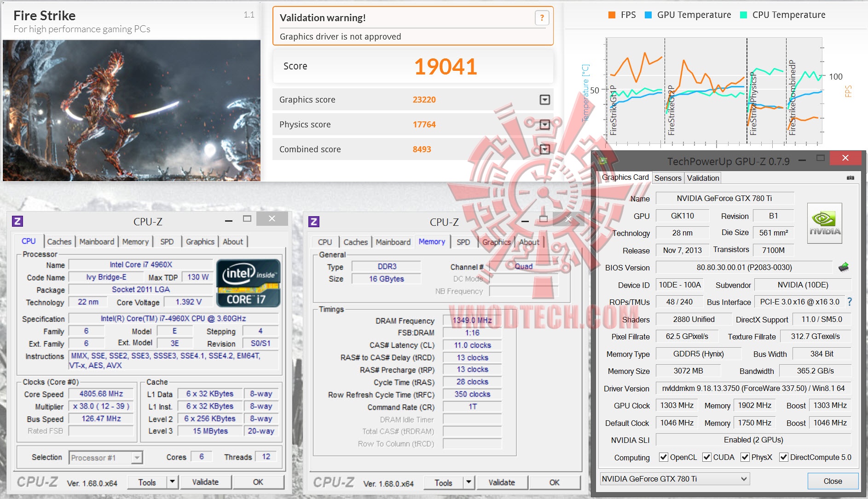Click the GPU-Z Name field showing GTX 780 Ti

coord(724,198)
